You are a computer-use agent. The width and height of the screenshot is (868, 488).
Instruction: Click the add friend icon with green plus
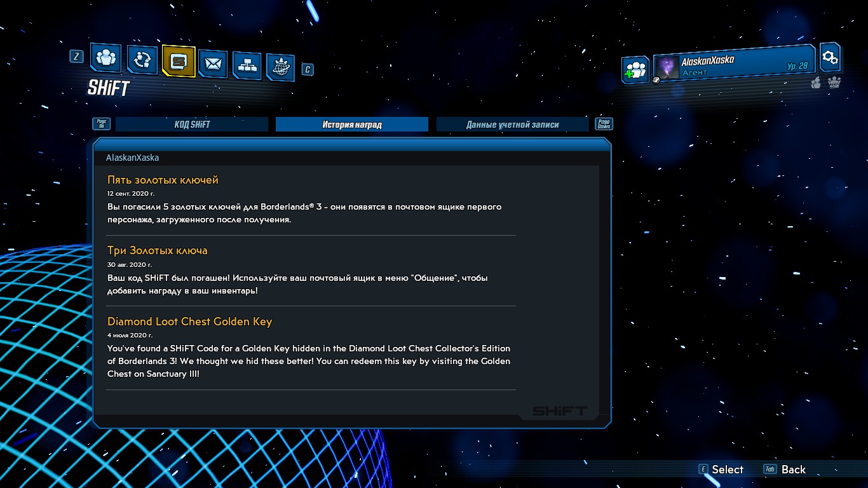tap(635, 70)
